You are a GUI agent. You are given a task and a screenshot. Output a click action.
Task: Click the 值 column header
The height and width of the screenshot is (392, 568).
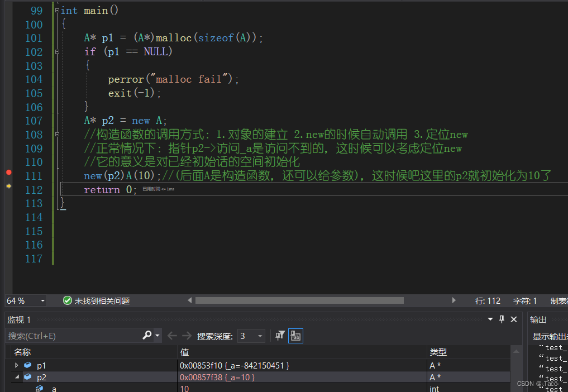[184, 352]
